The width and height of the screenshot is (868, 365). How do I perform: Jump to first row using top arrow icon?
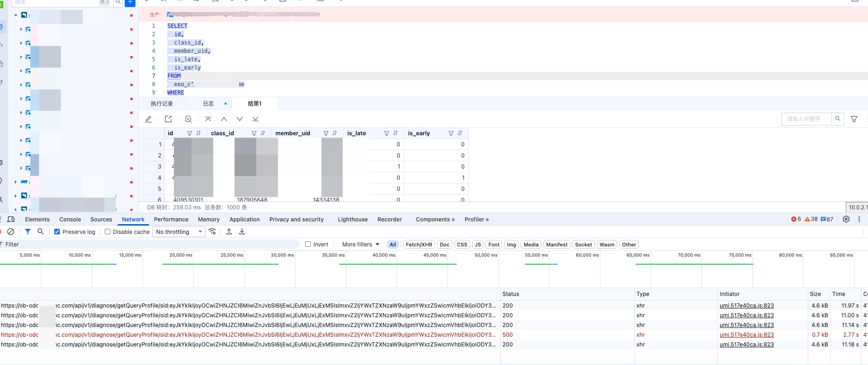(x=208, y=119)
